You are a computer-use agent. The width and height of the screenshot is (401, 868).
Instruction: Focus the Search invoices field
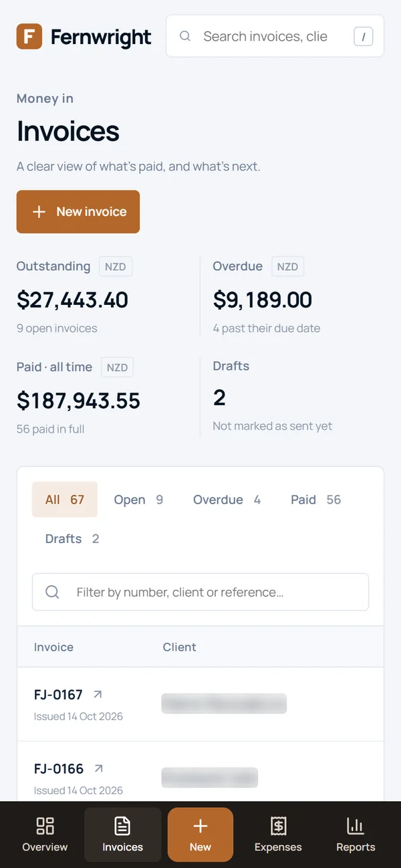pyautogui.click(x=275, y=36)
